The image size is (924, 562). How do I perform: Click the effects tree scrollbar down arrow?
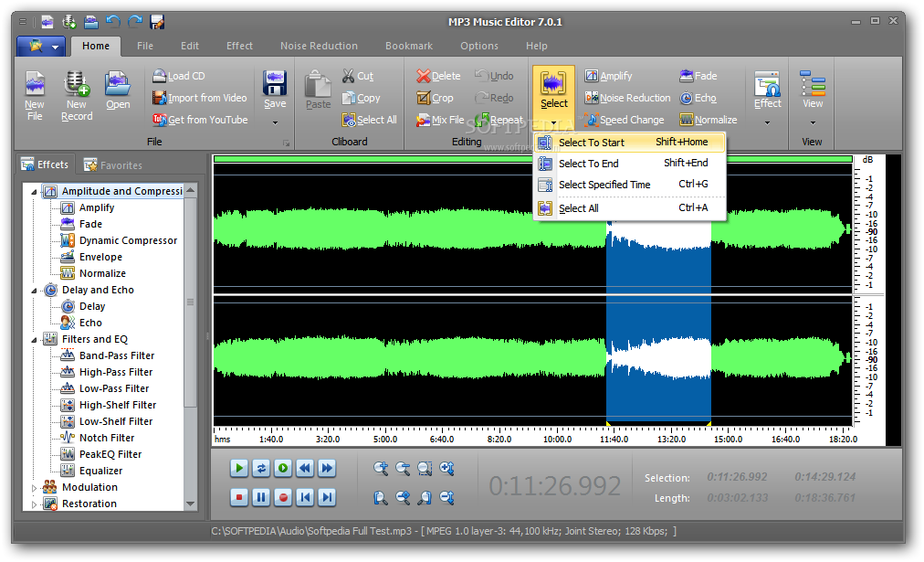(190, 504)
